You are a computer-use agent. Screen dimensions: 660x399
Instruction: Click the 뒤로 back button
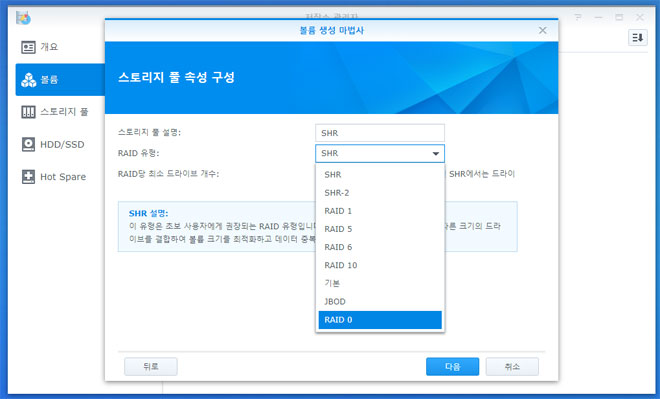tap(151, 367)
